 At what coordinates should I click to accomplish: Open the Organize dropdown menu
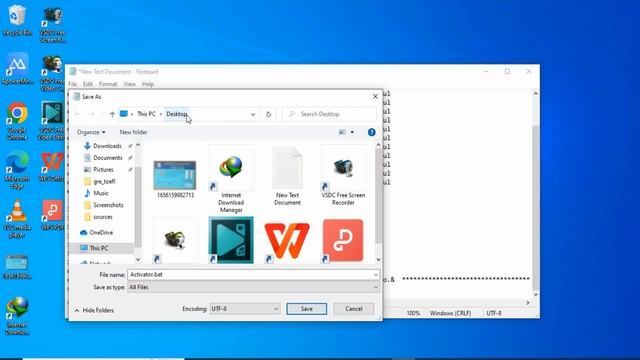(x=91, y=132)
